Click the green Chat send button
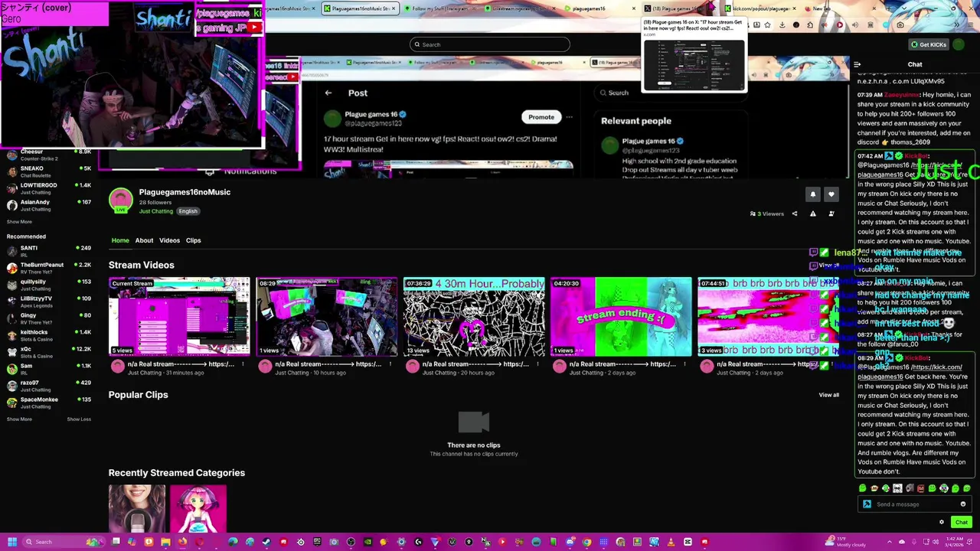Screen dimensions: 980x551 962,522
